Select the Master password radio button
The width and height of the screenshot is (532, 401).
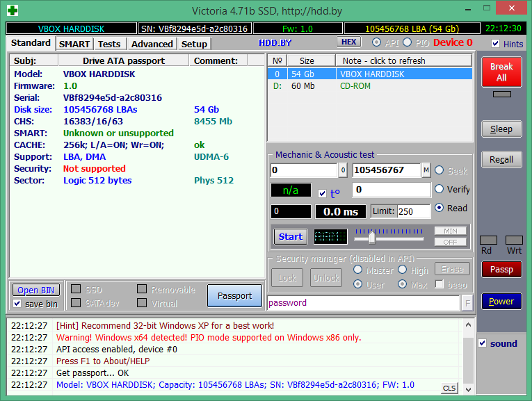point(357,270)
